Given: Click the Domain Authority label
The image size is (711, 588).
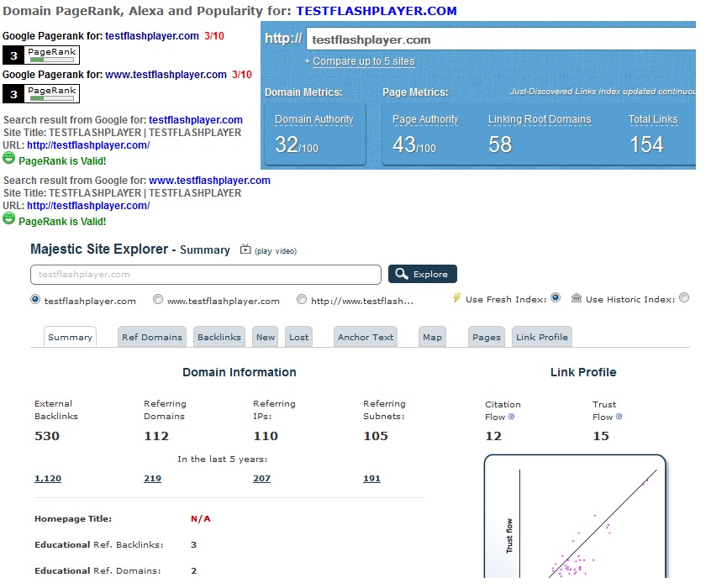Looking at the screenshot, I should (x=313, y=119).
